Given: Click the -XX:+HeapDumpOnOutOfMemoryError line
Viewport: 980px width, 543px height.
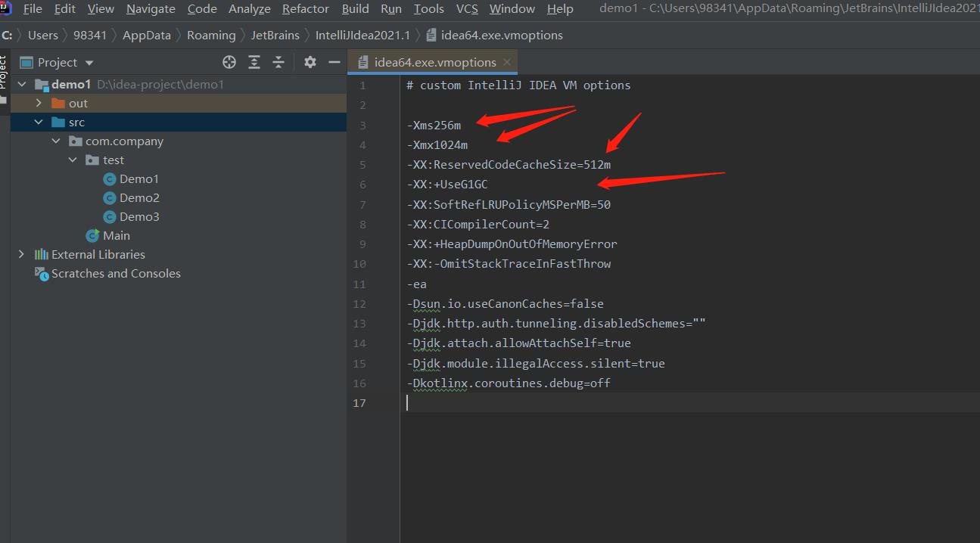Looking at the screenshot, I should pyautogui.click(x=512, y=244).
